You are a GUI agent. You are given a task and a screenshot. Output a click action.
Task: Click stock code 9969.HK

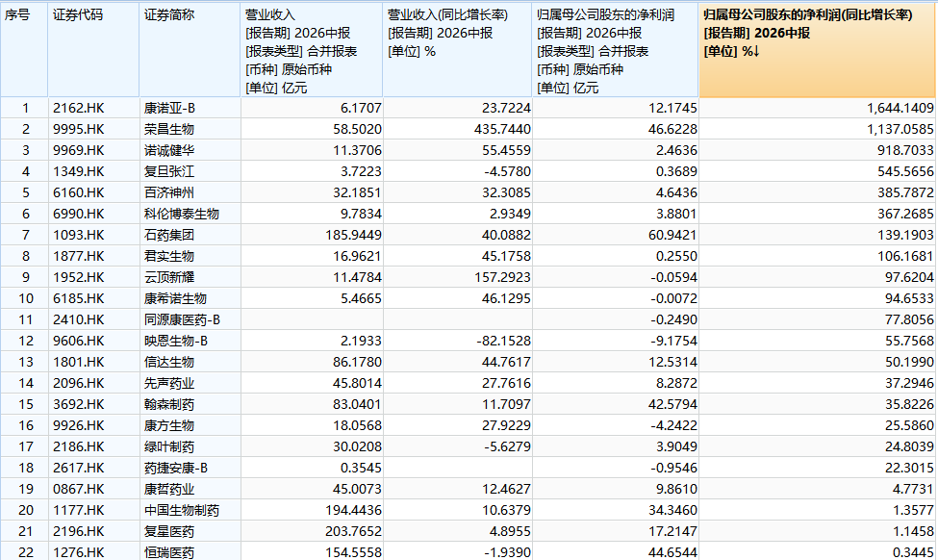click(x=78, y=150)
